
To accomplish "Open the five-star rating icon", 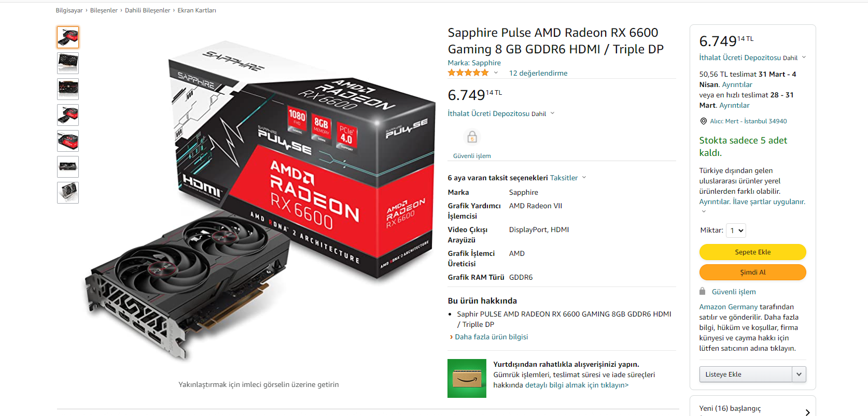I will click(x=468, y=73).
